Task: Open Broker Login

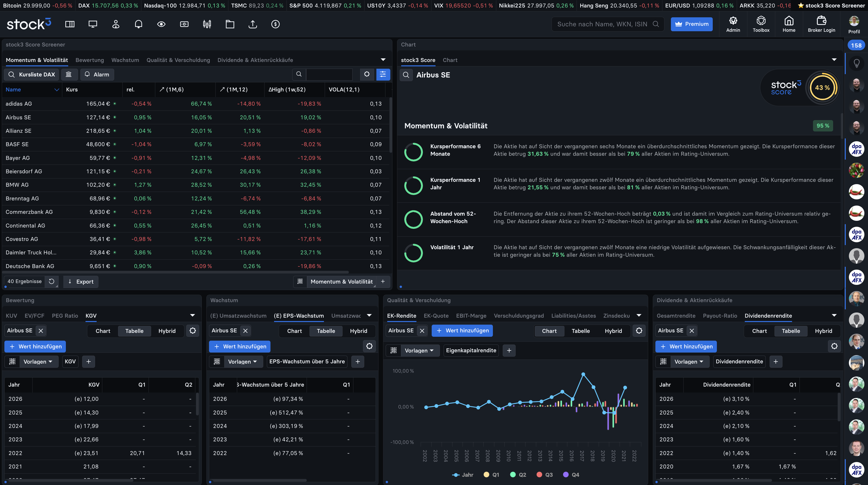Action: [x=821, y=24]
